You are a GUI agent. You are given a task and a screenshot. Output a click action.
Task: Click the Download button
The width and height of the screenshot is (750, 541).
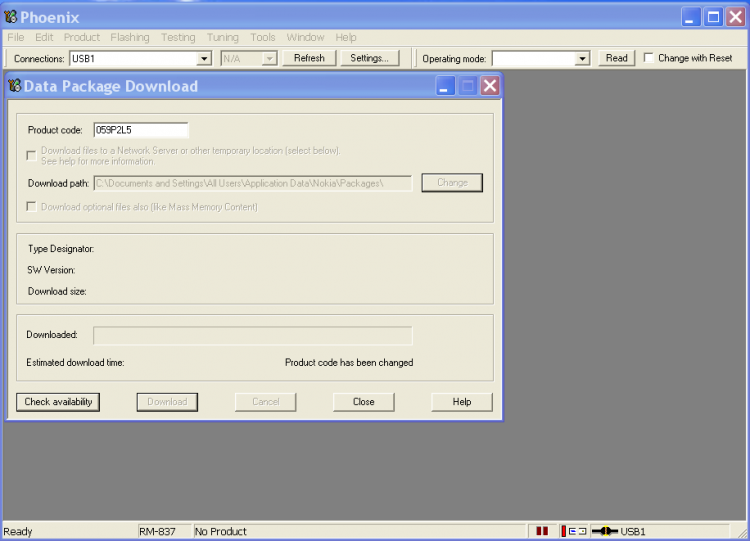tap(167, 402)
